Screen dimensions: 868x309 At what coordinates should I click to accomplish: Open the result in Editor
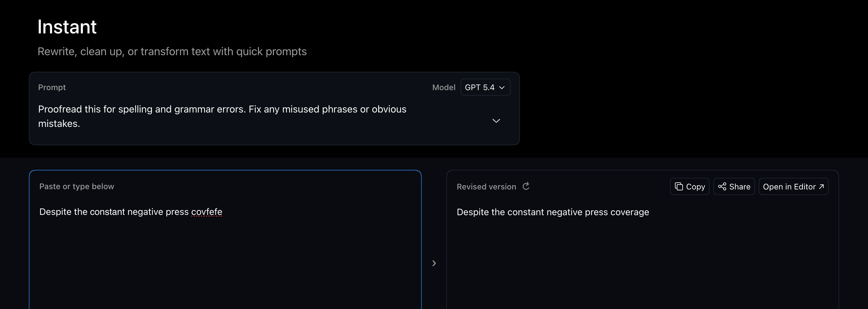coord(793,186)
